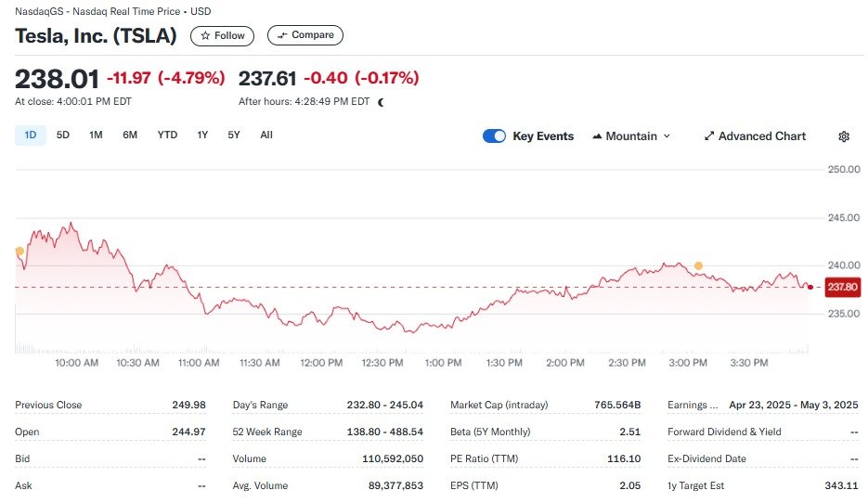Click the 52 Week Range label

[x=267, y=432]
